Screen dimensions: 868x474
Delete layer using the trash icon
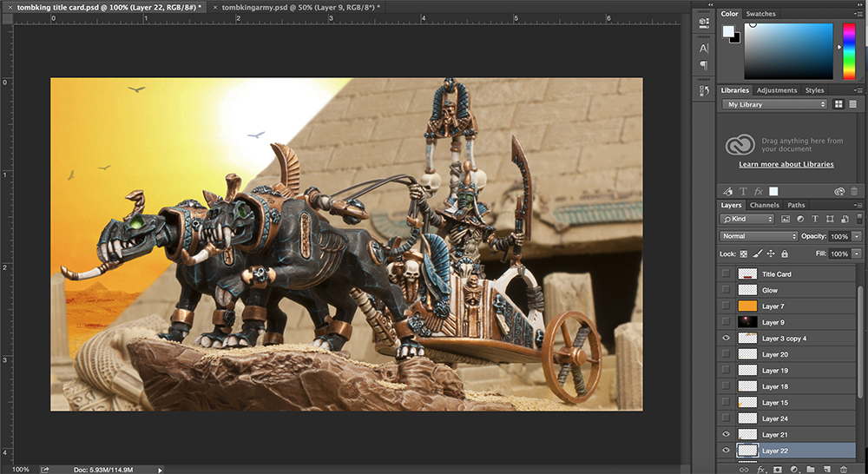(x=843, y=469)
